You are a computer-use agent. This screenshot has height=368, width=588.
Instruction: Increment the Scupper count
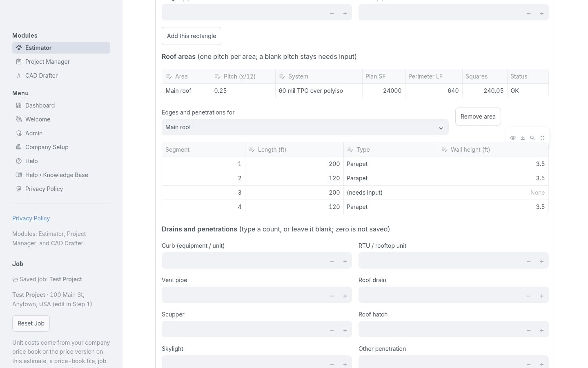click(345, 330)
